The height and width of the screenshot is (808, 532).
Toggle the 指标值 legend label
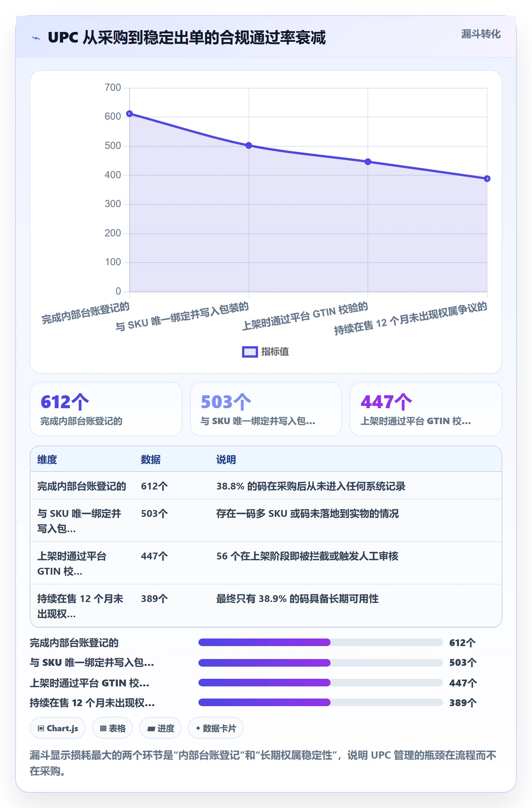click(275, 352)
